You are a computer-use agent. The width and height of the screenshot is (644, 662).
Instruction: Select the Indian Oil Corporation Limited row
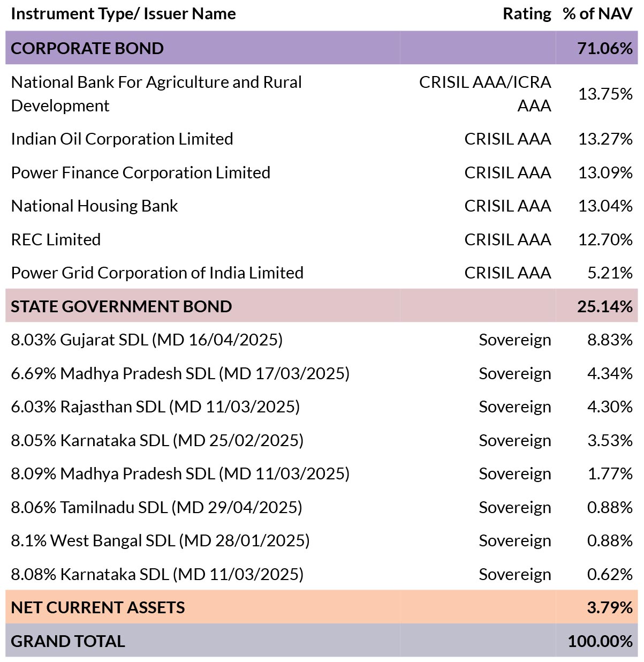point(322,139)
